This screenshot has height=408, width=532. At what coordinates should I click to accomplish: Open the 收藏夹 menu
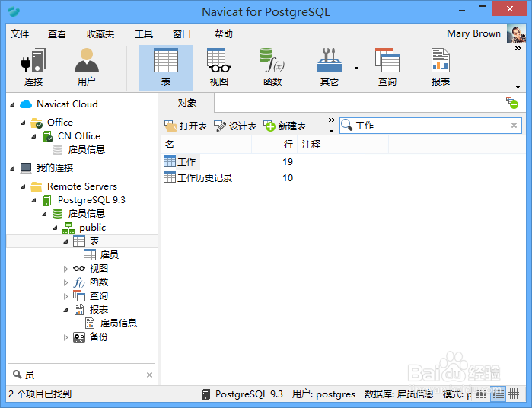[x=100, y=34]
